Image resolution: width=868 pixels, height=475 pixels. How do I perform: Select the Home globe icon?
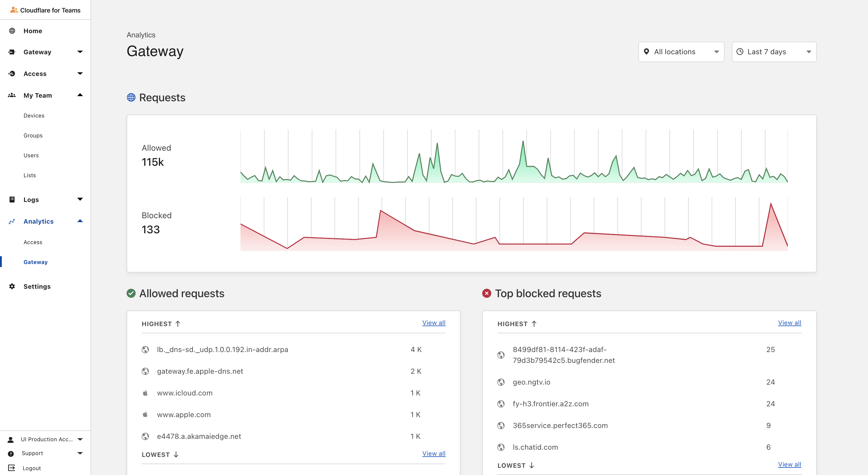click(12, 31)
